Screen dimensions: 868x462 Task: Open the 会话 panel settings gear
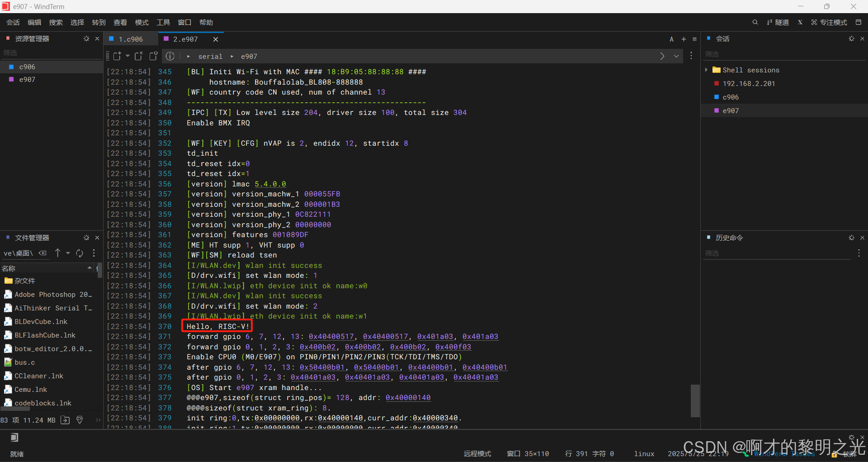tap(852, 39)
